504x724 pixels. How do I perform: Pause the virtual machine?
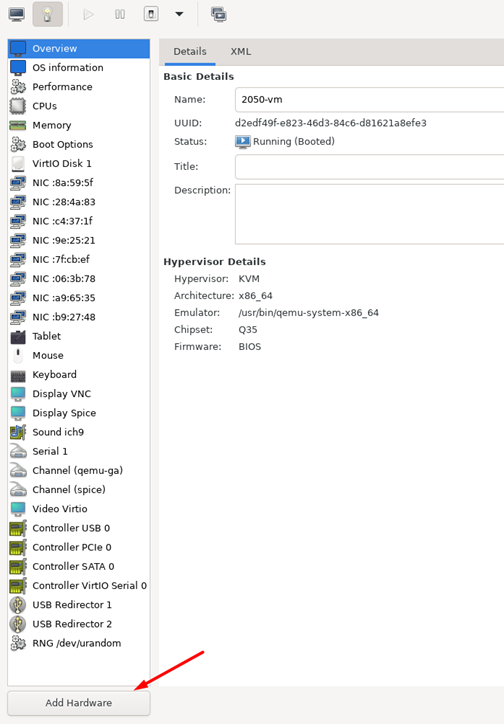click(x=120, y=14)
